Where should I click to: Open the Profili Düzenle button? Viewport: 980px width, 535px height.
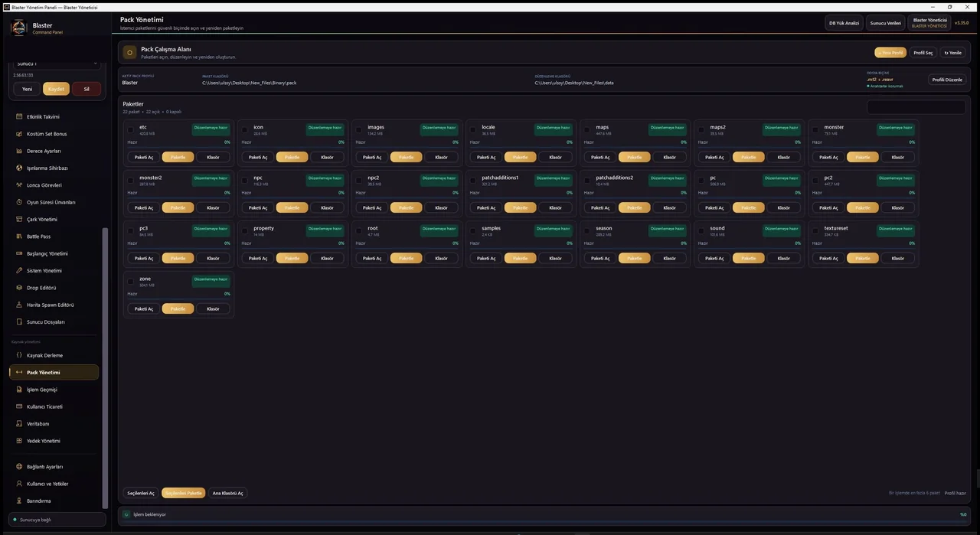tap(947, 80)
